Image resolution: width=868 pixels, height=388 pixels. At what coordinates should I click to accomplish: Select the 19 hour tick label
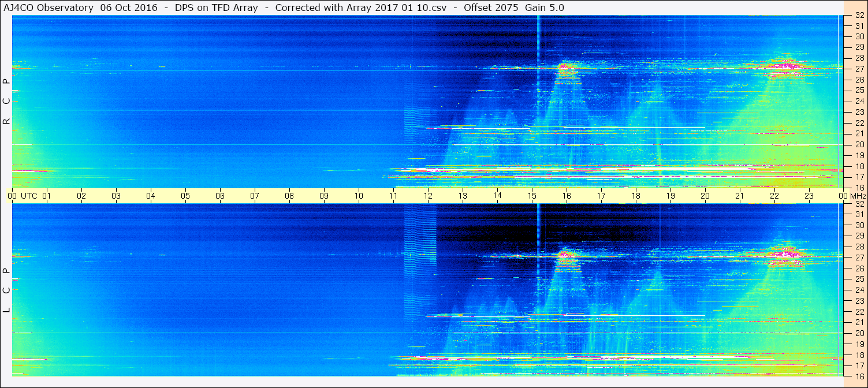click(670, 196)
